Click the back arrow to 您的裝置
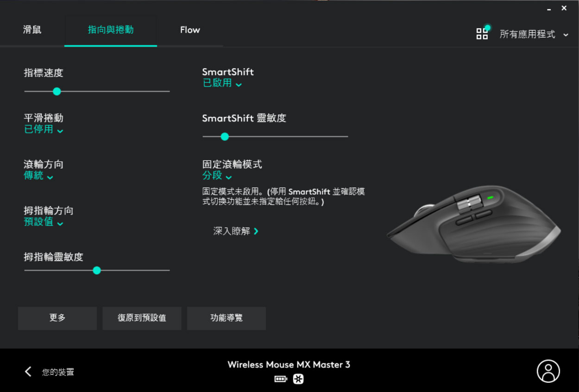The image size is (579, 392). pos(28,372)
